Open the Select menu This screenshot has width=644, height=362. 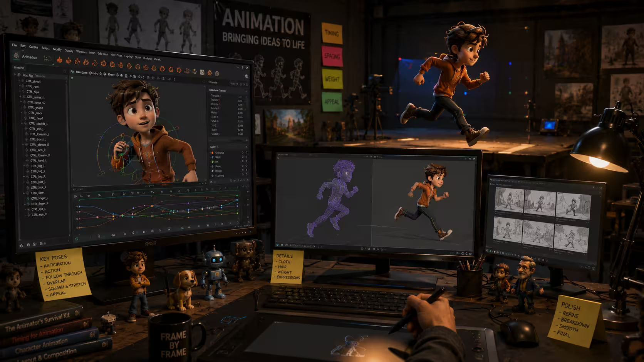tap(45, 48)
